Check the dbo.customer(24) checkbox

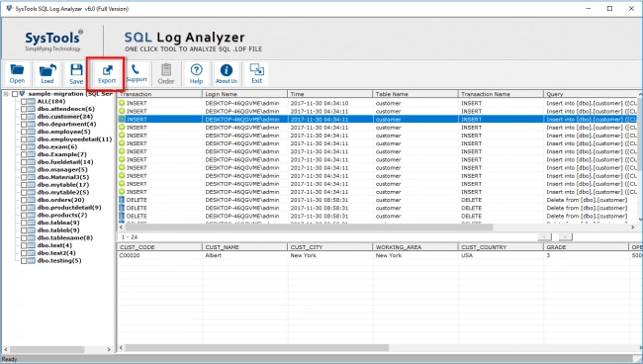point(24,117)
